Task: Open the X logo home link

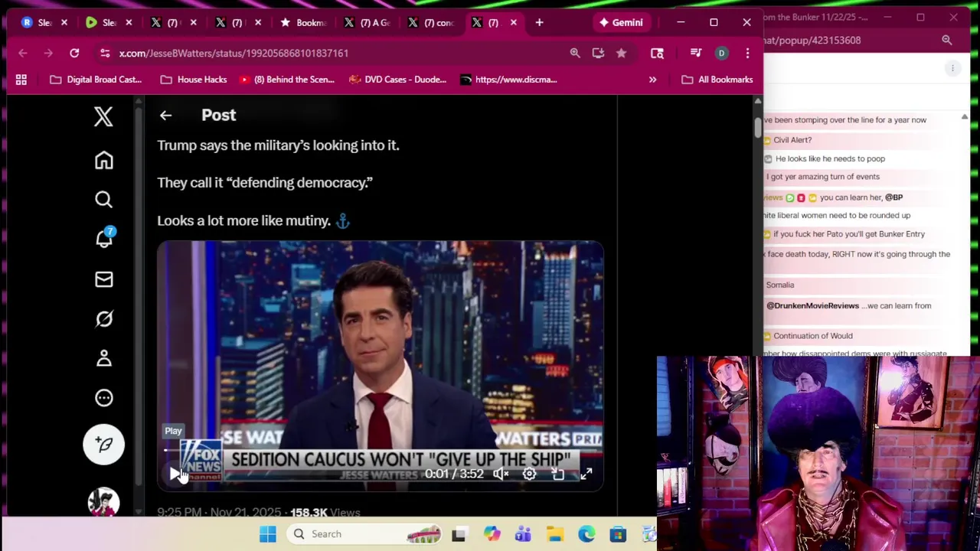Action: coord(103,116)
